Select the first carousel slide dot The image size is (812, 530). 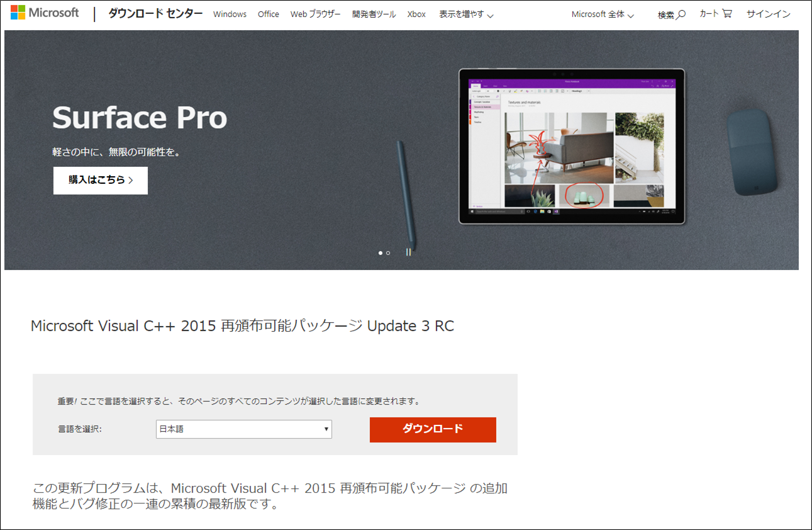point(381,253)
